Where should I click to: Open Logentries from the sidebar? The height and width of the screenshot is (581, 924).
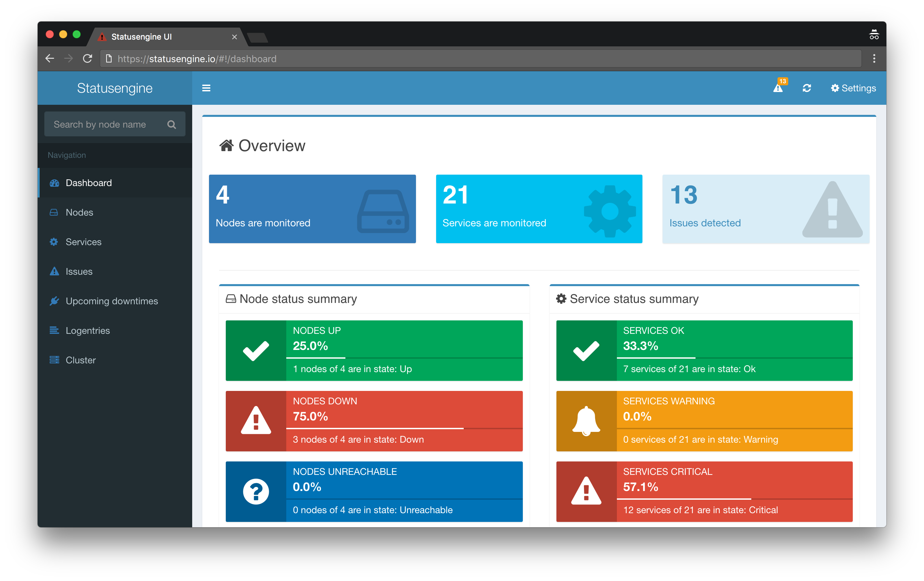point(115,330)
